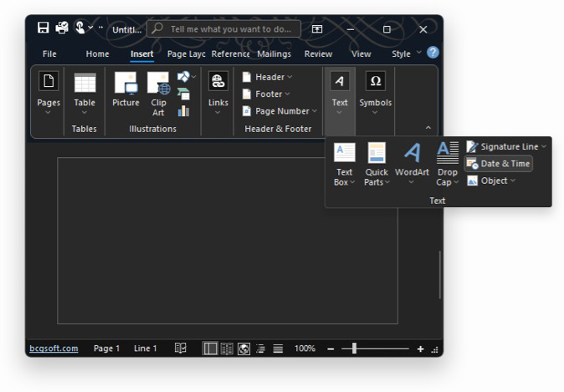Expand the Symbols group button
The image size is (564, 392).
click(x=375, y=94)
